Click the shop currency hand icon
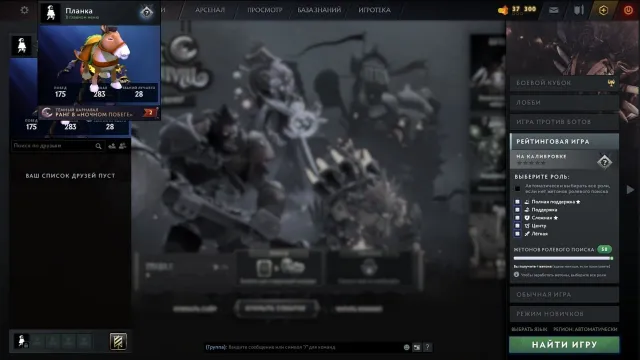The height and width of the screenshot is (360, 640). [x=503, y=10]
